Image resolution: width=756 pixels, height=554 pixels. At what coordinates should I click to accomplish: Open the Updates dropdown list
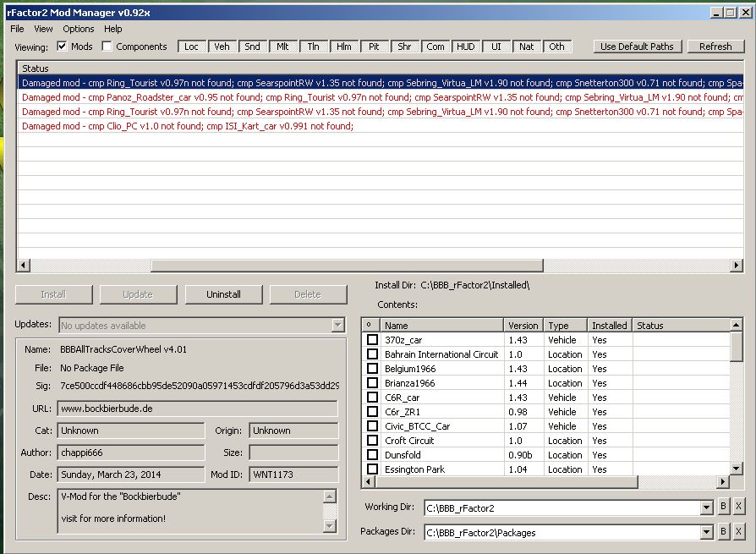click(338, 326)
